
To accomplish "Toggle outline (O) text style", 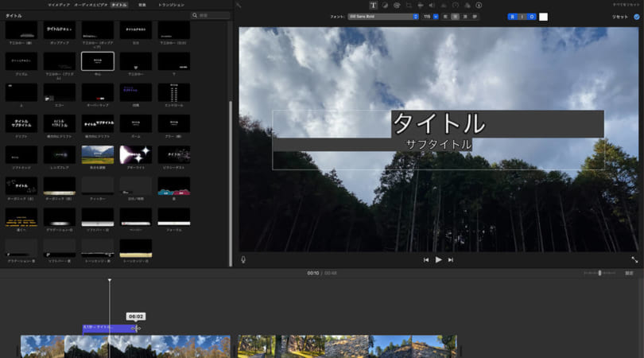I will (530, 17).
